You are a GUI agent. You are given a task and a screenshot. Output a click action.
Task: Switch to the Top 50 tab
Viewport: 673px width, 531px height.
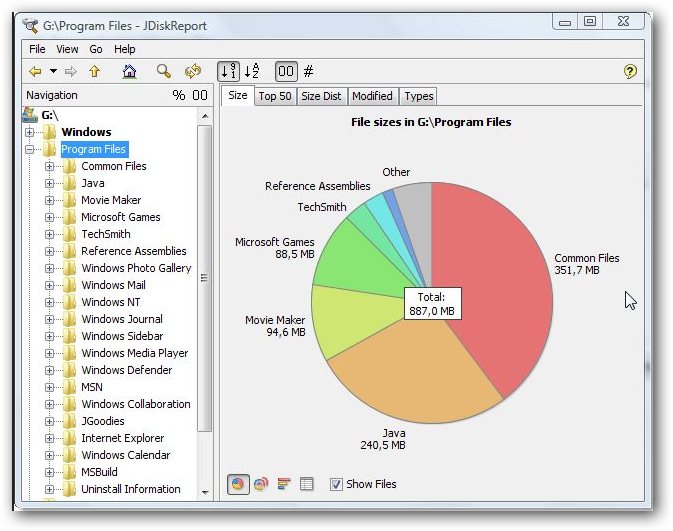pos(275,96)
